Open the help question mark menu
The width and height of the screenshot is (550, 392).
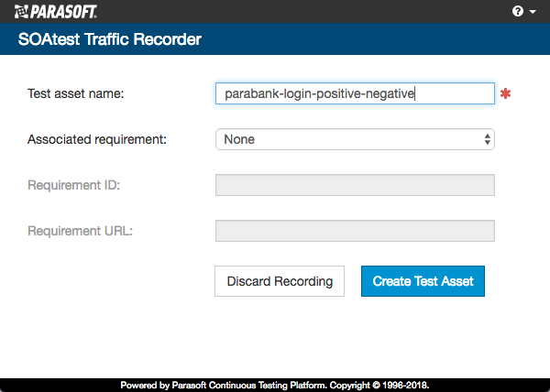(523, 11)
